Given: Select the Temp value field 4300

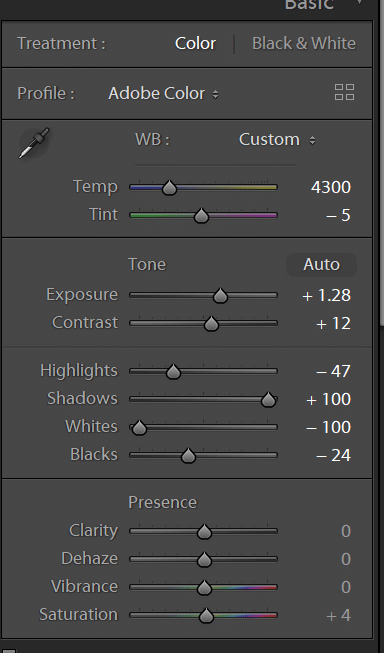Looking at the screenshot, I should point(331,187).
